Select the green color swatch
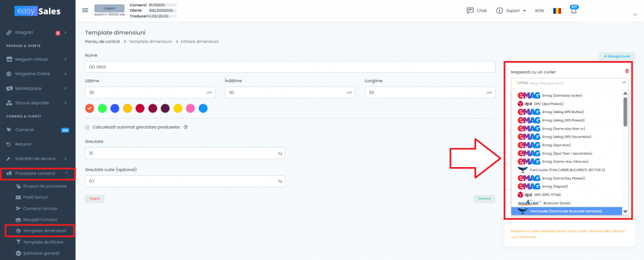Image resolution: width=644 pixels, height=260 pixels. (x=103, y=108)
